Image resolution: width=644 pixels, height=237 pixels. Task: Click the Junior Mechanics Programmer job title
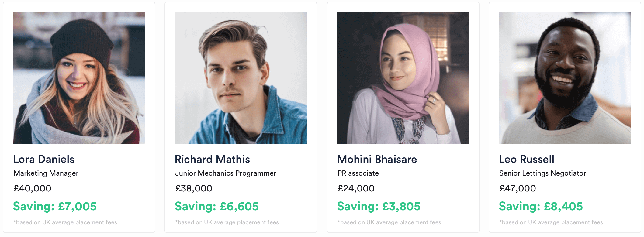coord(226,173)
